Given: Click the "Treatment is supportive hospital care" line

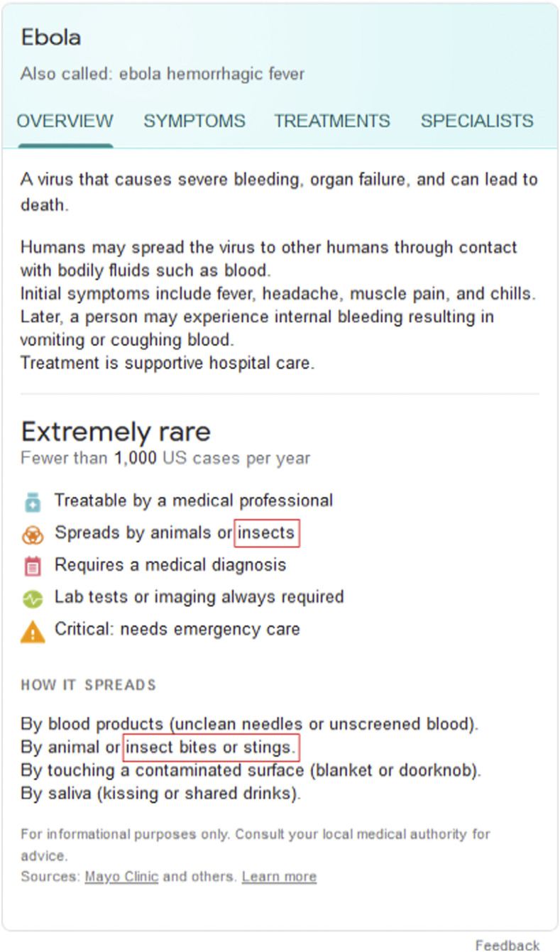Looking at the screenshot, I should pos(168,363).
